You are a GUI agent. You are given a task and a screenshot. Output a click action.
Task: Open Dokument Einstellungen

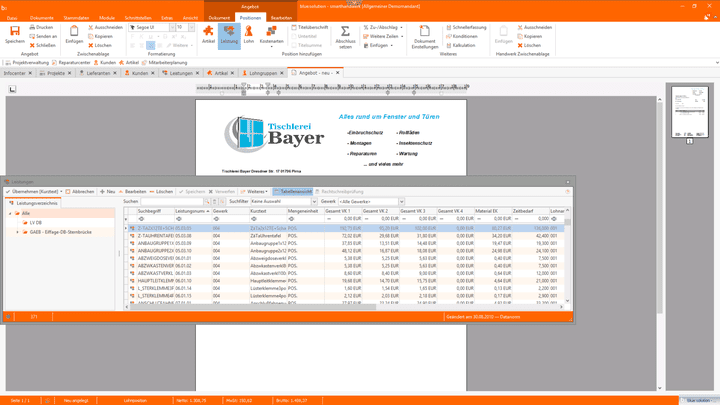click(424, 35)
